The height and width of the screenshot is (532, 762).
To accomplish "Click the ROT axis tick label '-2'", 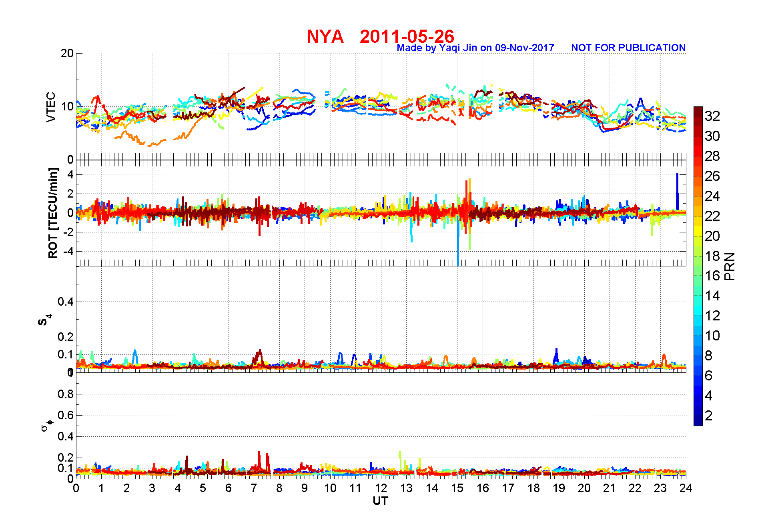I will tap(68, 232).
